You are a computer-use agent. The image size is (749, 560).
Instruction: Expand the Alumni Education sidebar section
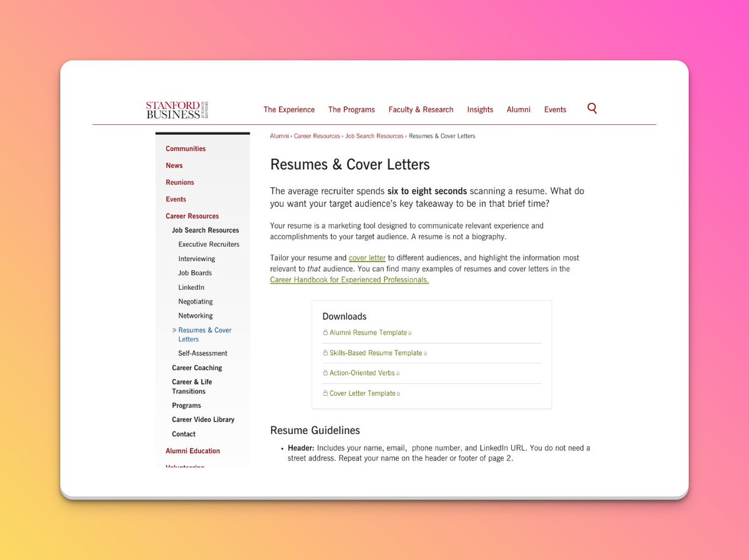pos(192,450)
